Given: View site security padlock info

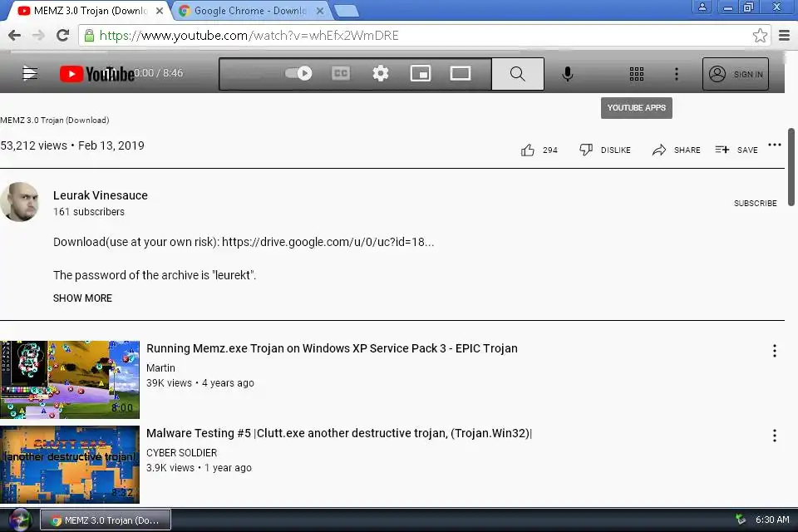Looking at the screenshot, I should click(x=89, y=35).
